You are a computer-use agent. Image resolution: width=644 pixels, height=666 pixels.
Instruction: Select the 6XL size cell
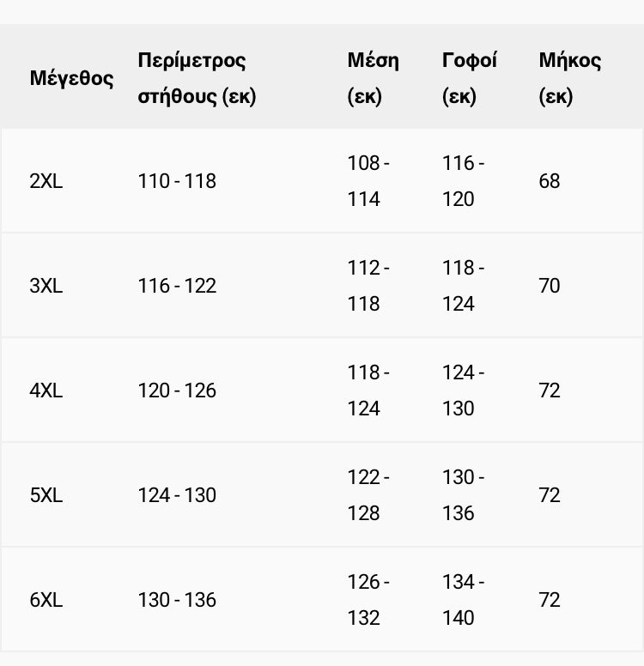tap(46, 600)
